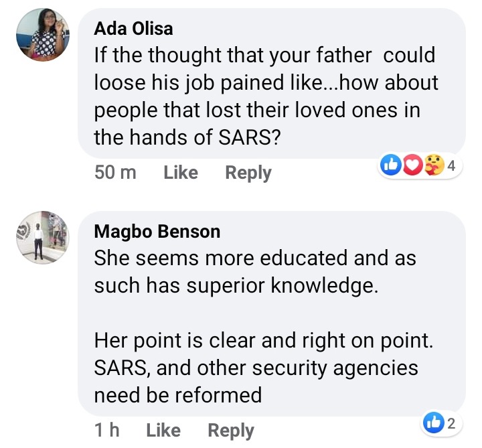View reaction count 2 on Magbo's comment
Screen dimensions: 482x448
click(452, 423)
